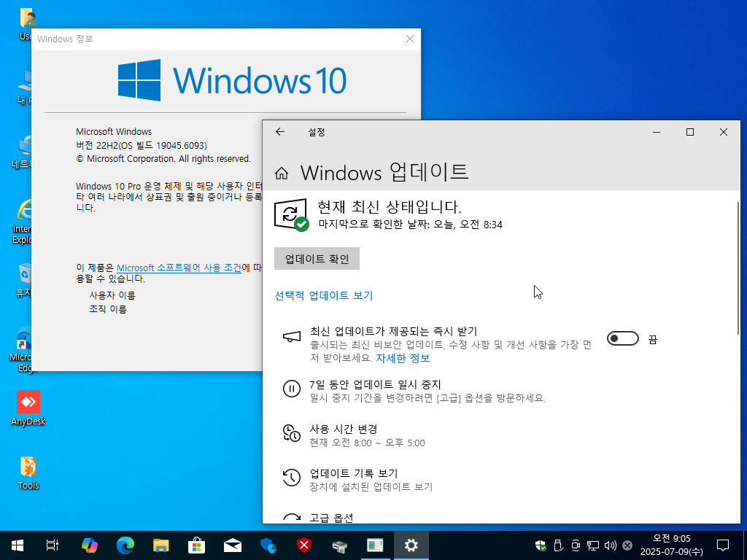Open the red shield X app on taskbar

tap(304, 545)
